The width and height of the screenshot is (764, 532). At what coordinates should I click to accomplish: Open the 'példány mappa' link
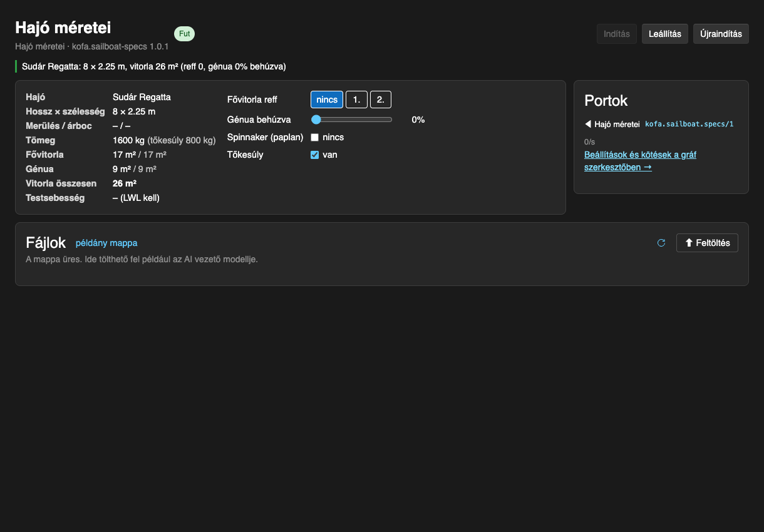pos(106,243)
